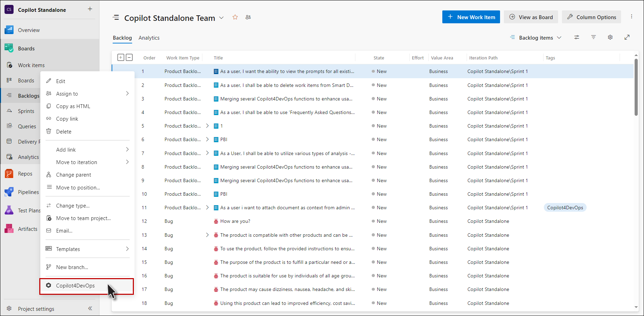Open Move to iteration submenu item
Viewport: 644px width, 316px height.
point(87,162)
